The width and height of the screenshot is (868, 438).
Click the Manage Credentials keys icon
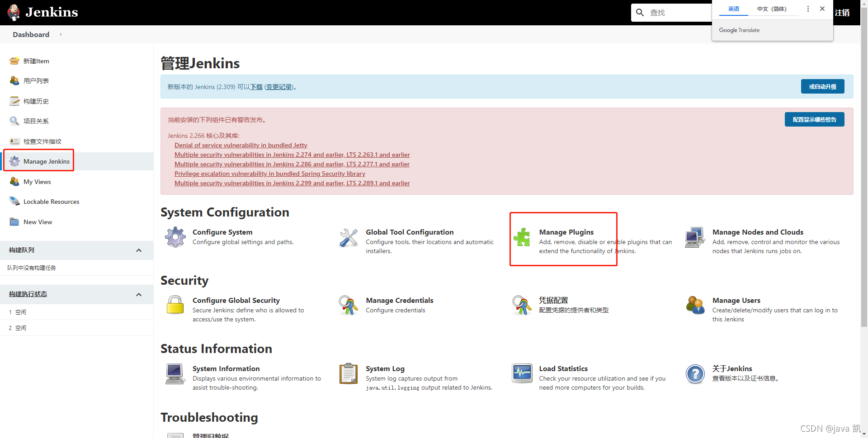pos(349,306)
